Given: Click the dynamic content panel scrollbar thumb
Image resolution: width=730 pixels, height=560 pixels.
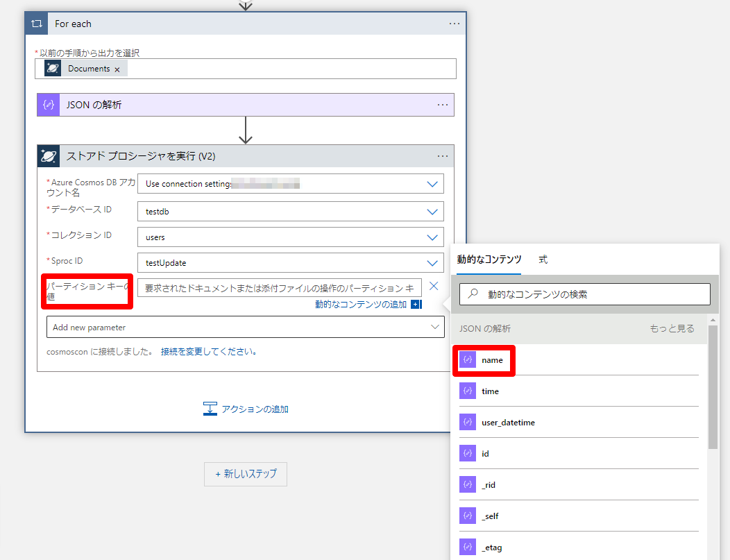Looking at the screenshot, I should click(713, 387).
